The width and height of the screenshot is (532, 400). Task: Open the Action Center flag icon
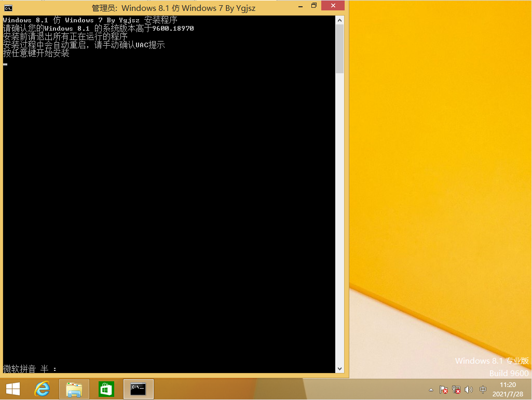[443, 390]
